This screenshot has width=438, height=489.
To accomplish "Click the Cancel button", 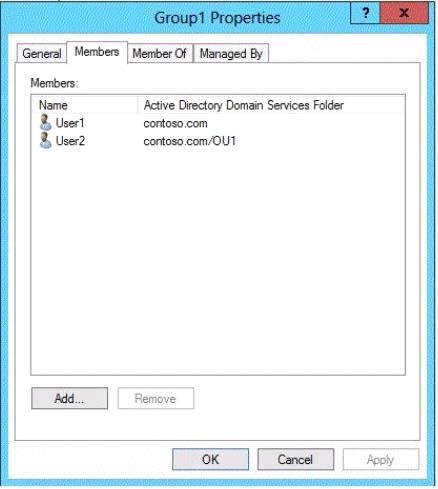I will pos(295,459).
